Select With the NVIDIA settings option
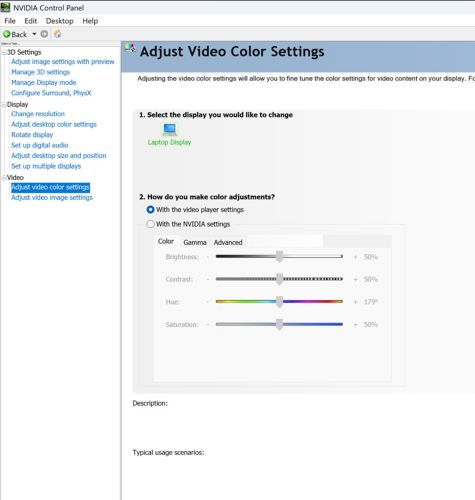This screenshot has height=500, width=475. (150, 224)
